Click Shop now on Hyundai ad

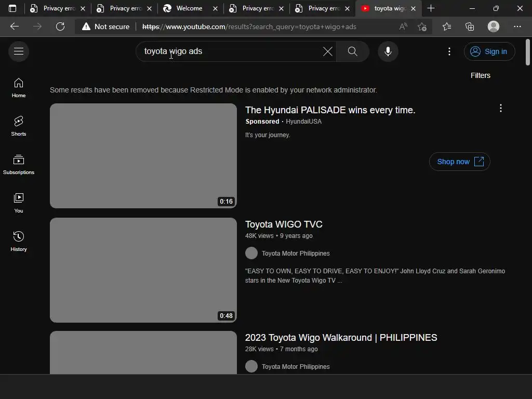pos(459,162)
